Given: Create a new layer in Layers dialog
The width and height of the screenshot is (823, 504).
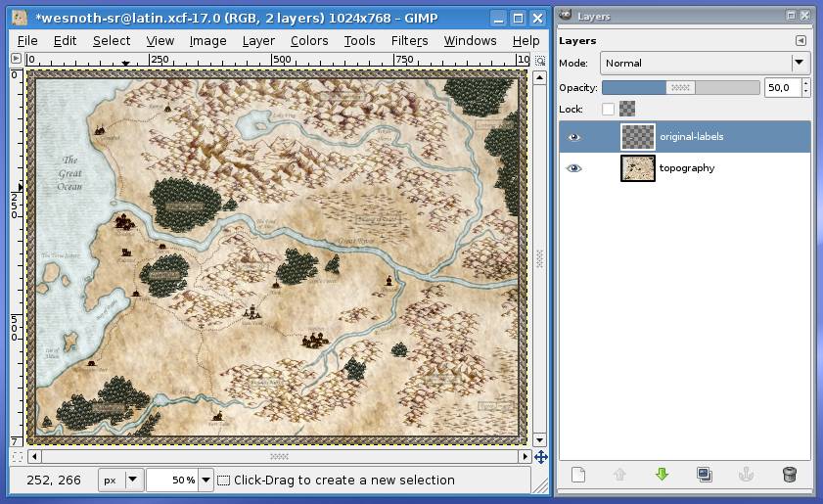Looking at the screenshot, I should pyautogui.click(x=578, y=475).
